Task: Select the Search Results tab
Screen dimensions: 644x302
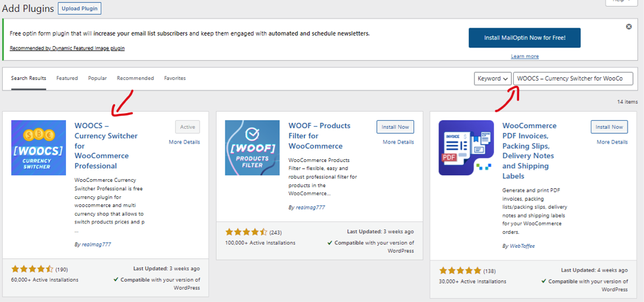Action: click(x=28, y=78)
